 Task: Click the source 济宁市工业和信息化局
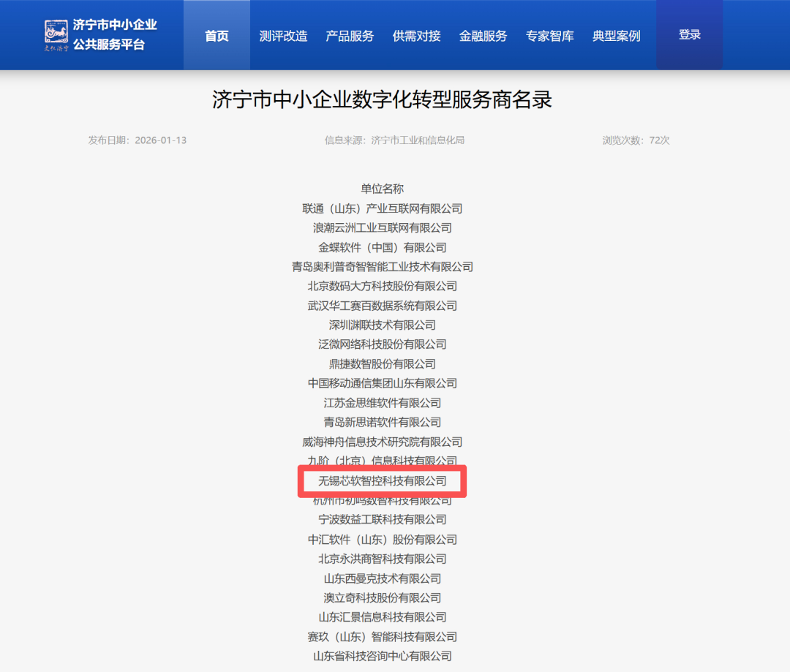(x=418, y=140)
